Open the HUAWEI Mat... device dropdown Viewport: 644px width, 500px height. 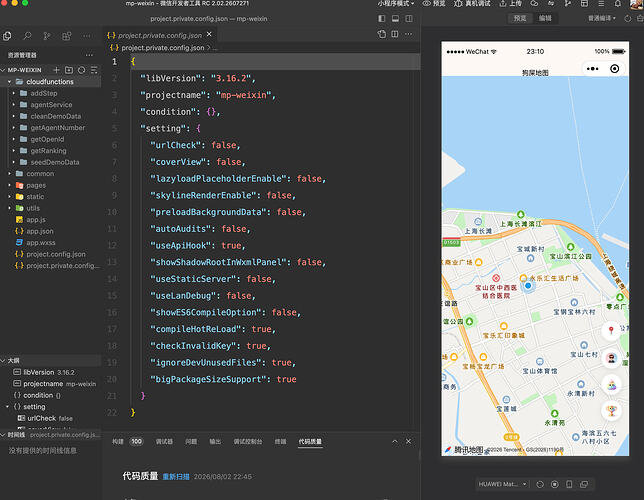[x=502, y=484]
